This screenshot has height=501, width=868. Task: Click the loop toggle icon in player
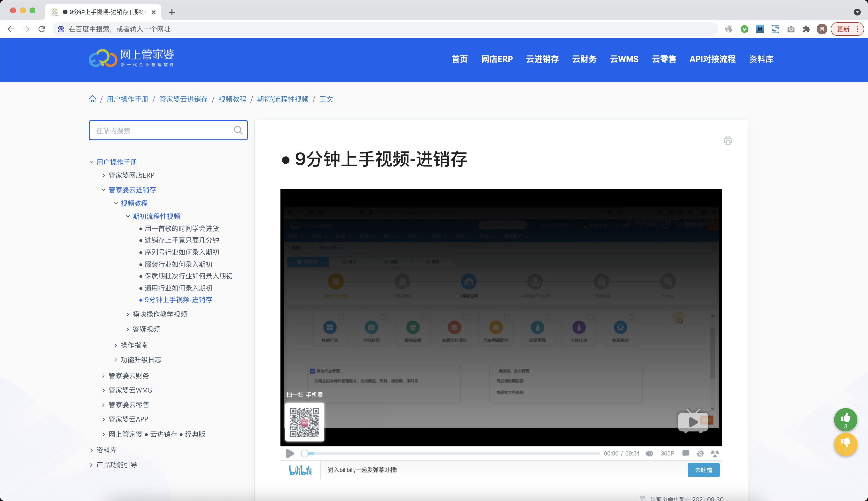pos(700,454)
